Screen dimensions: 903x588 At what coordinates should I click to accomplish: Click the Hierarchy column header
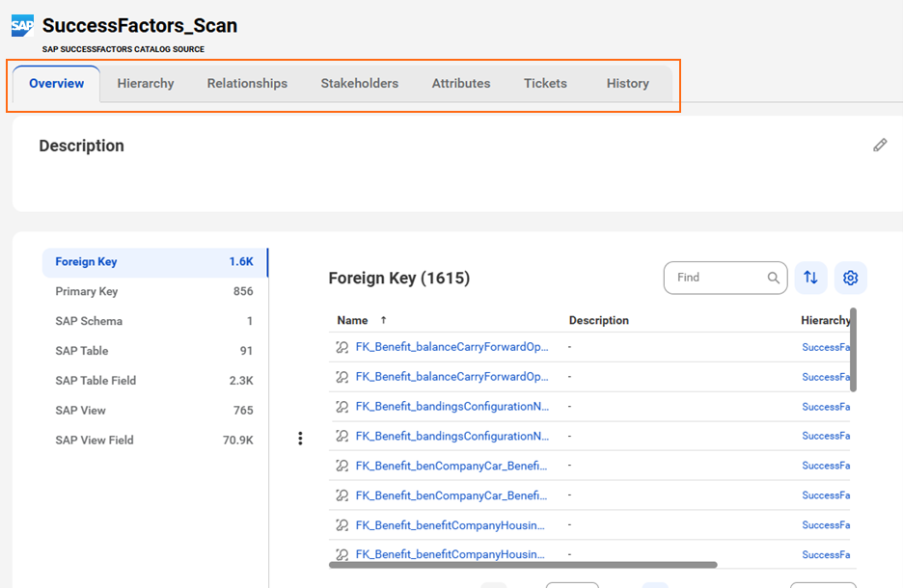[x=825, y=320]
